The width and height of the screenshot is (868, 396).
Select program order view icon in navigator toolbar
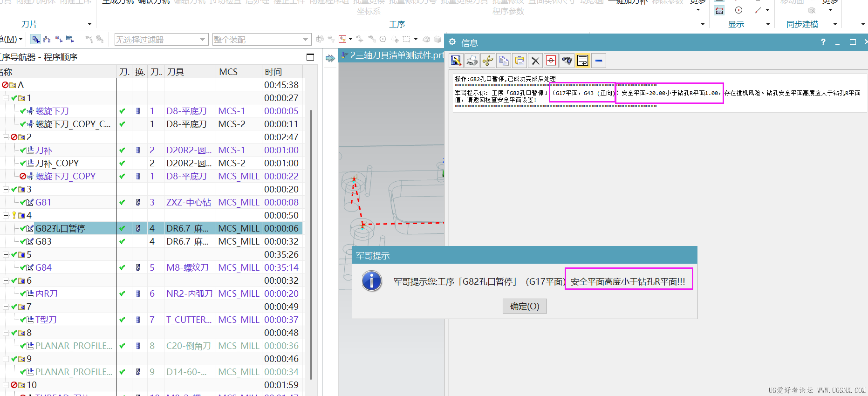pos(36,39)
